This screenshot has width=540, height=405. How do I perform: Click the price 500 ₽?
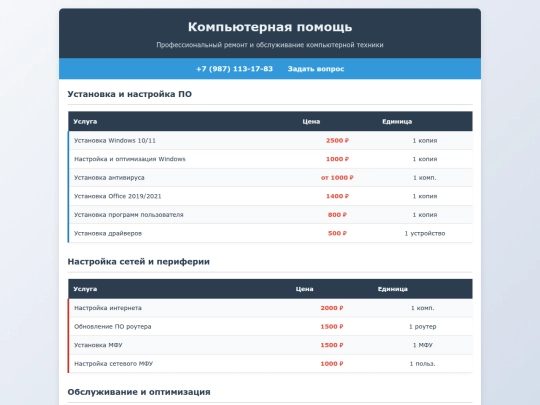pyautogui.click(x=337, y=233)
